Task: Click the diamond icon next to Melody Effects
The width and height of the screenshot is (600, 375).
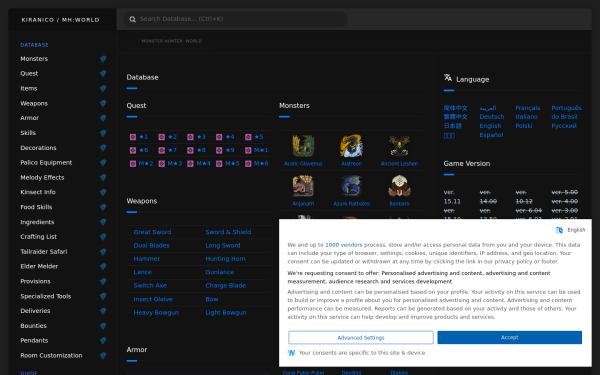Action: [103, 178]
